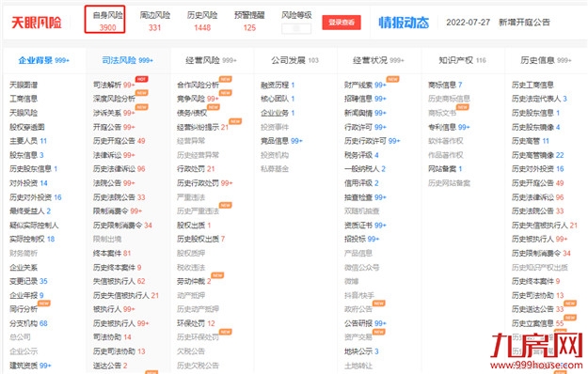Open the 历史风险 1448 summary
Image resolution: width=588 pixels, height=374 pixels.
point(202,21)
